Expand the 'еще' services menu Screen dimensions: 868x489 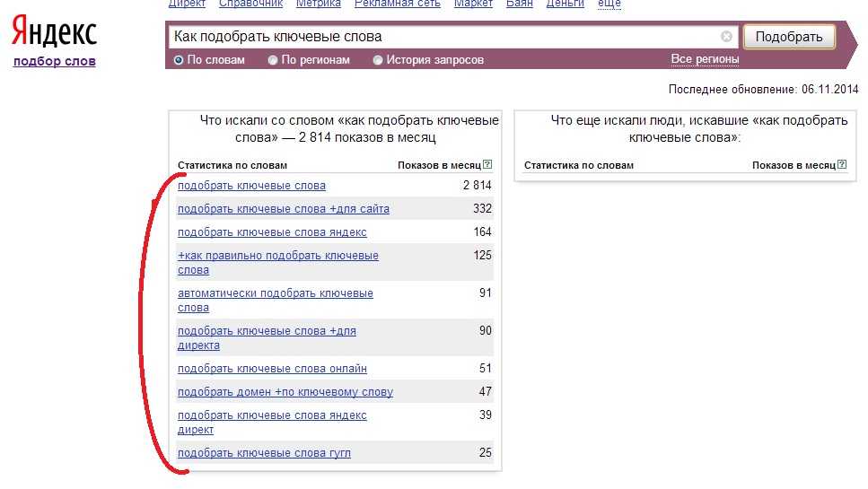tap(609, 4)
